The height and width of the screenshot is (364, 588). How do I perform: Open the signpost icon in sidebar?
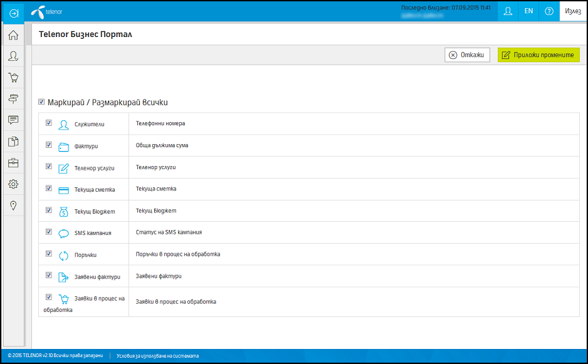13,98
